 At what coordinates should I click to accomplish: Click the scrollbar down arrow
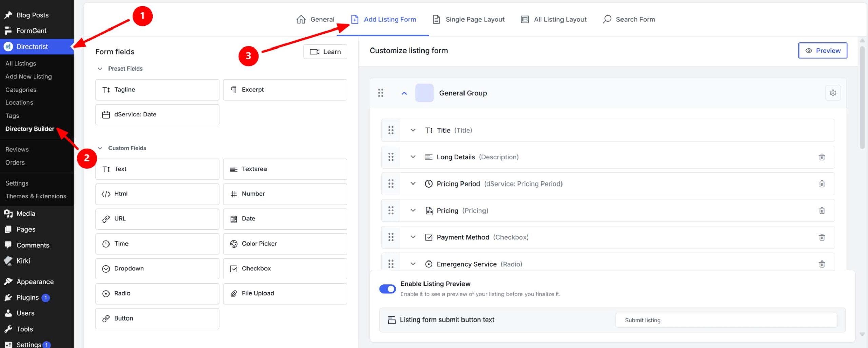coord(862,334)
